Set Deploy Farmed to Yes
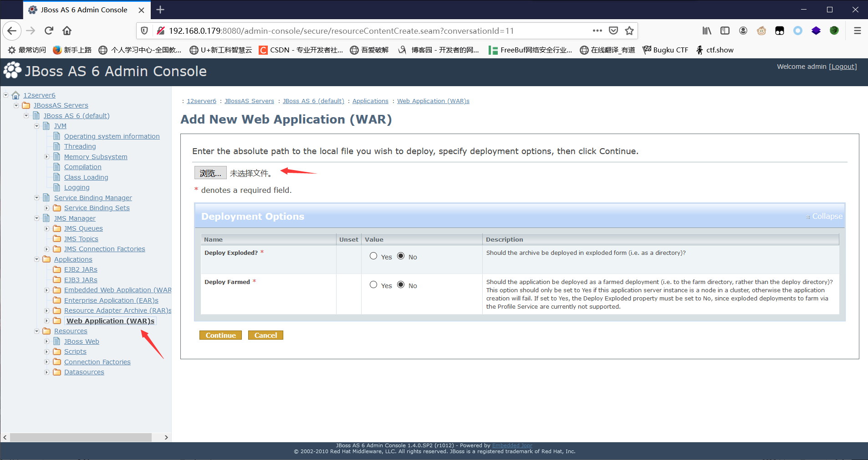Image resolution: width=868 pixels, height=460 pixels. click(x=373, y=284)
